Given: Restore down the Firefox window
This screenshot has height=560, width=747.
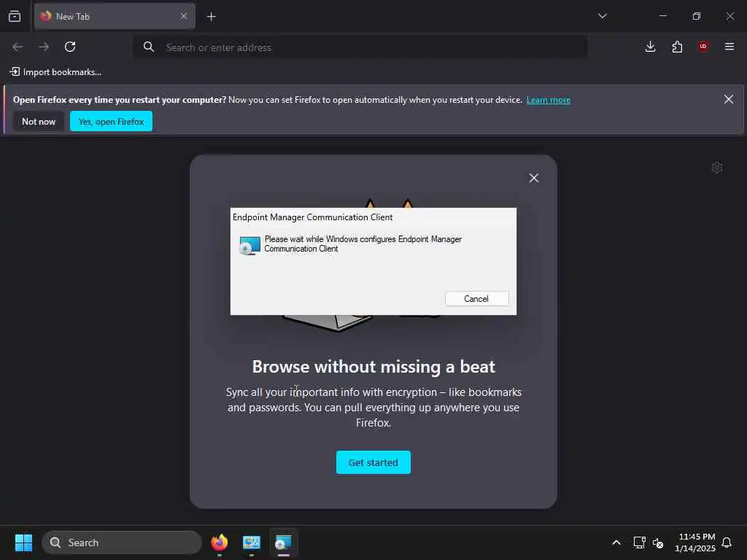Looking at the screenshot, I should 697,16.
